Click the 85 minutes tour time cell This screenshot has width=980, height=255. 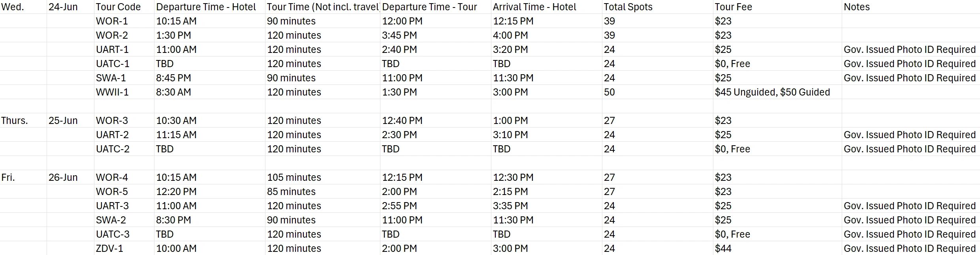coord(291,192)
